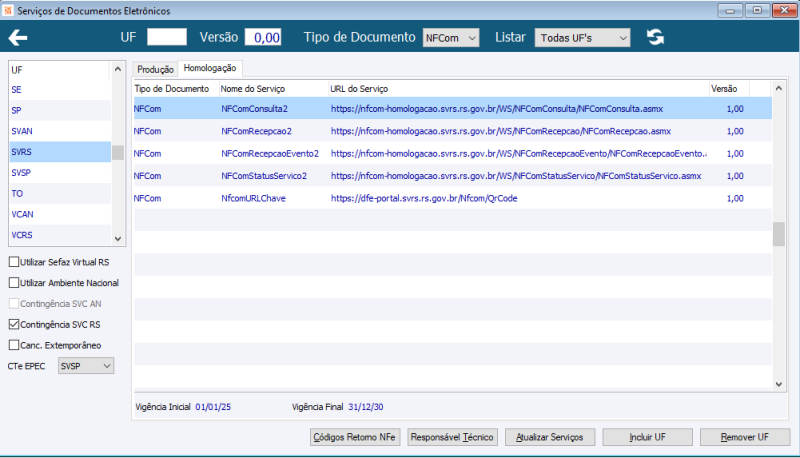Click Vigência Final date 31/12/30

pos(366,407)
